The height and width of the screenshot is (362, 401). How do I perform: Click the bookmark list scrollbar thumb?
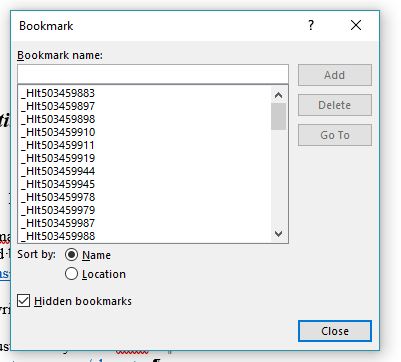[278, 116]
